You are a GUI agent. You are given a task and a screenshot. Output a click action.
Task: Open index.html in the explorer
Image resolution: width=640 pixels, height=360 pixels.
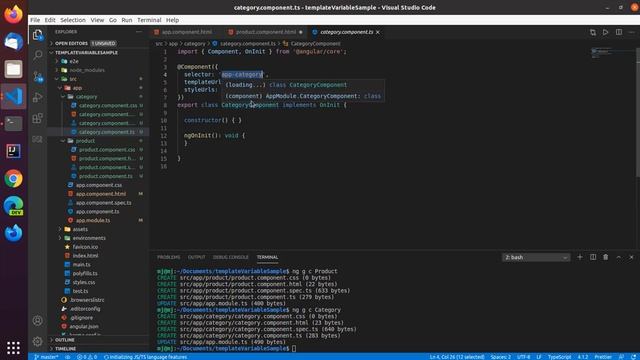coord(85,256)
